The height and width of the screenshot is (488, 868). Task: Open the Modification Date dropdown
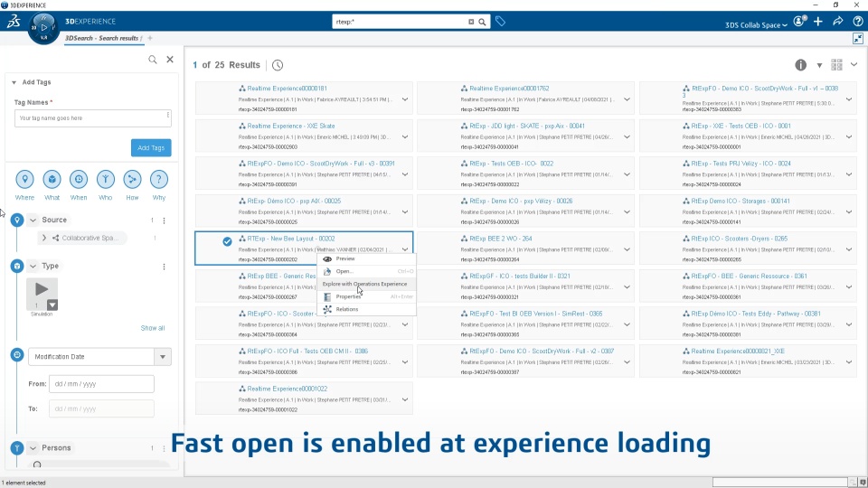163,357
